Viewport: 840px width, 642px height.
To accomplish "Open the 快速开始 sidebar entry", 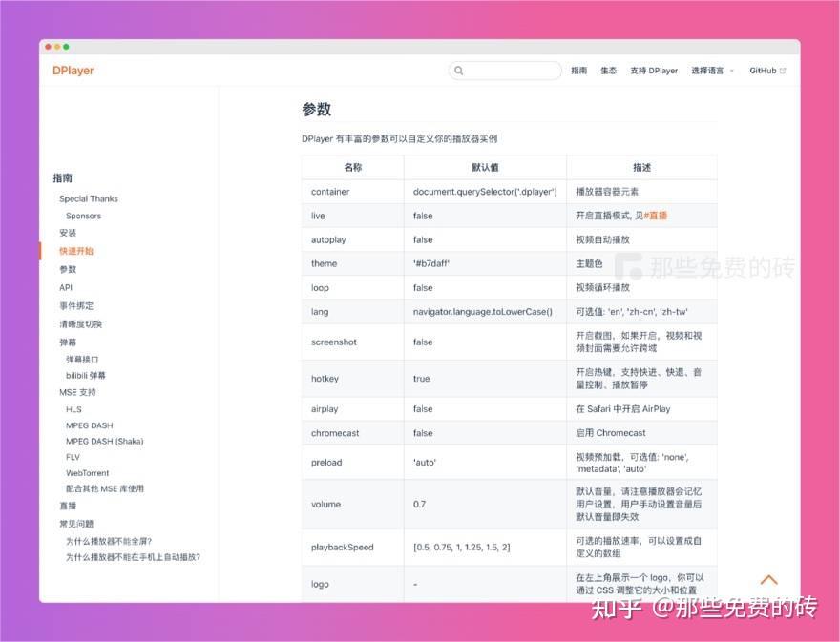I will coord(76,251).
